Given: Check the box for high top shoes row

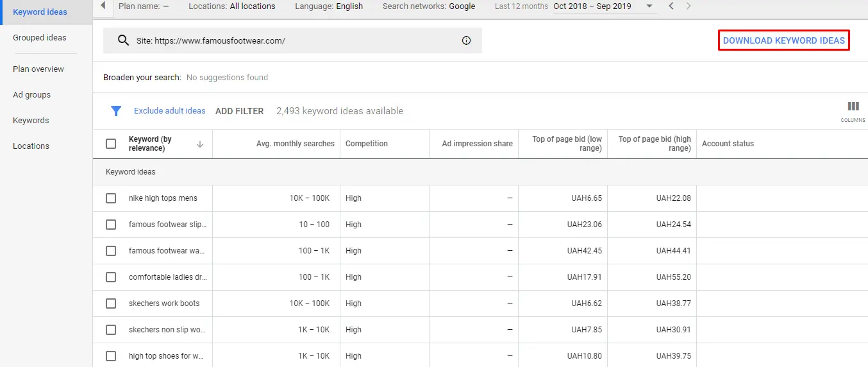Looking at the screenshot, I should (x=111, y=356).
